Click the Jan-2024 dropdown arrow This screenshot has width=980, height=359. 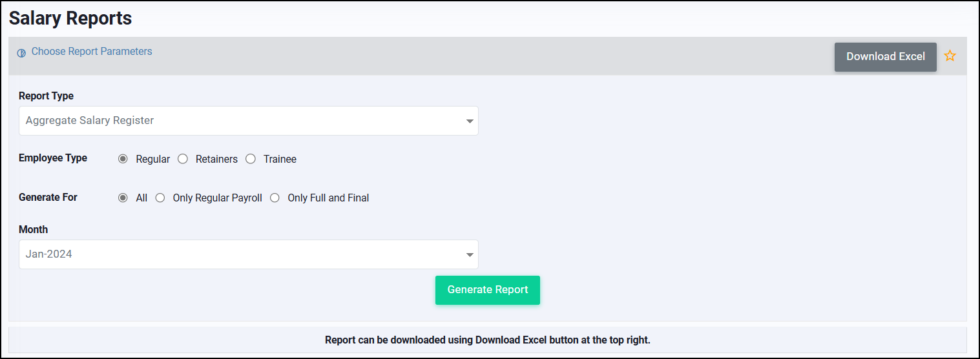(470, 255)
